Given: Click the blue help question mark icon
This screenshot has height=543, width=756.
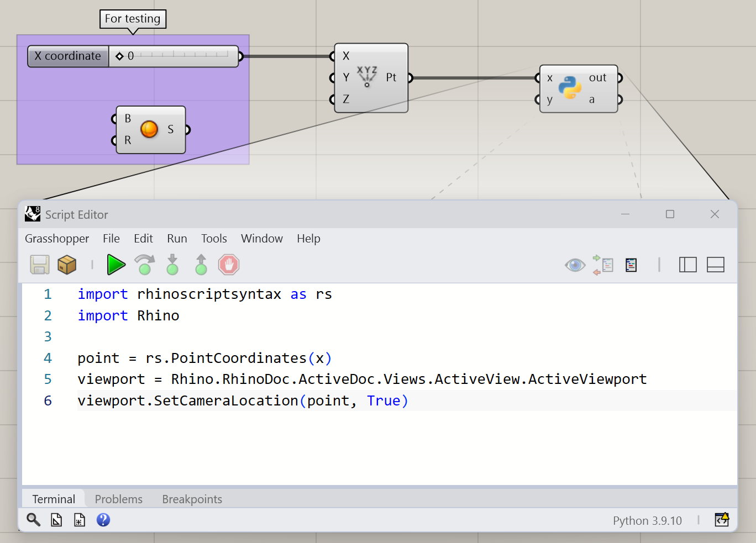Looking at the screenshot, I should click(x=103, y=520).
